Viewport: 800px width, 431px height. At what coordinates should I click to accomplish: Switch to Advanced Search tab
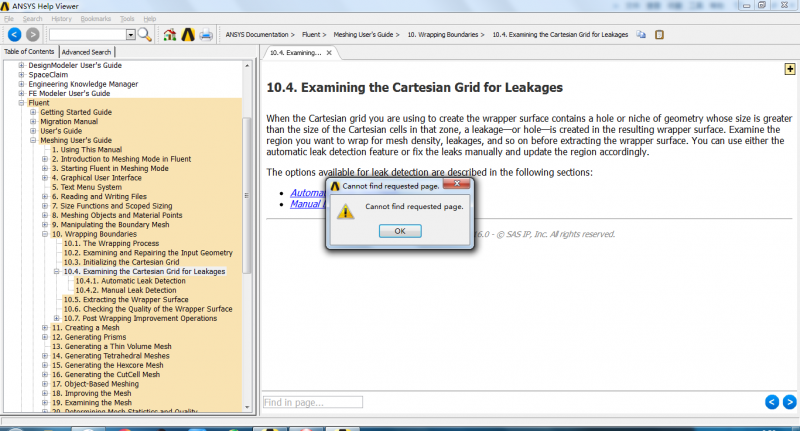tap(86, 52)
